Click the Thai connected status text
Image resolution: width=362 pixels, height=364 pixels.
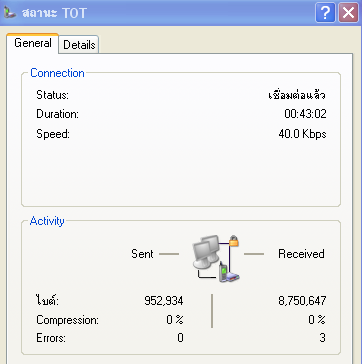click(297, 95)
